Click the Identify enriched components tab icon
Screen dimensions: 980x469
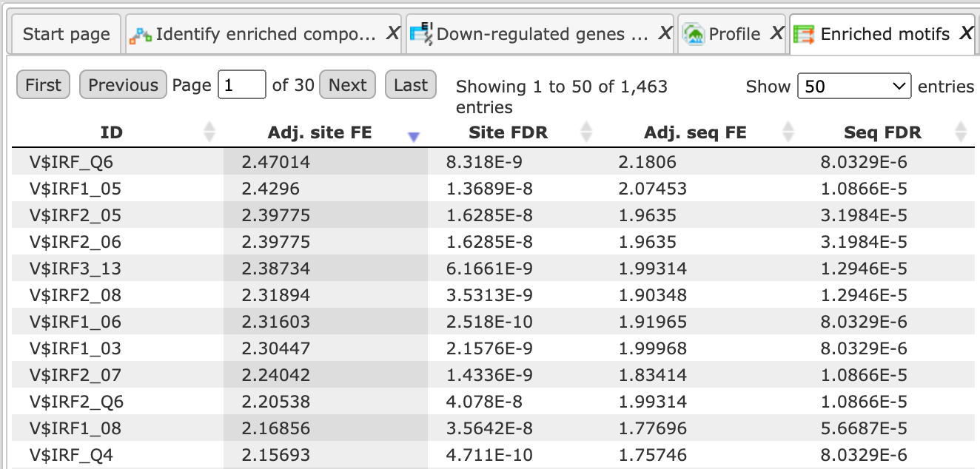pyautogui.click(x=141, y=34)
